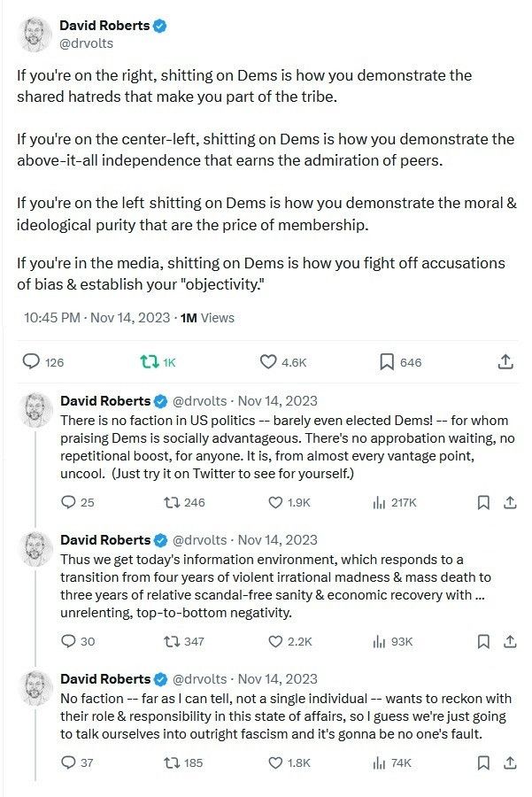The height and width of the screenshot is (797, 532).
Task: Reply to the main tweet with 126 replies
Action: (x=32, y=361)
